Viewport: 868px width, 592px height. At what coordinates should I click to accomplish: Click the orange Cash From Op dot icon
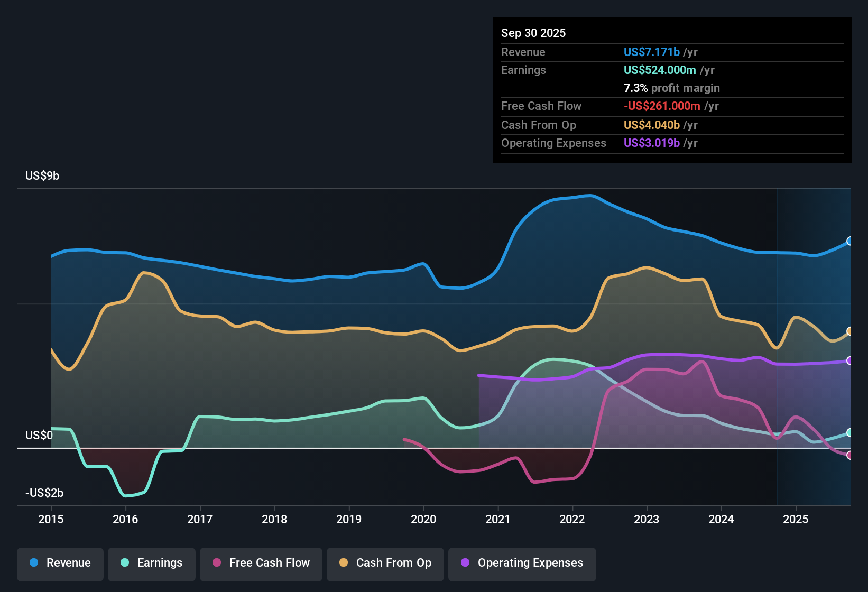(344, 563)
